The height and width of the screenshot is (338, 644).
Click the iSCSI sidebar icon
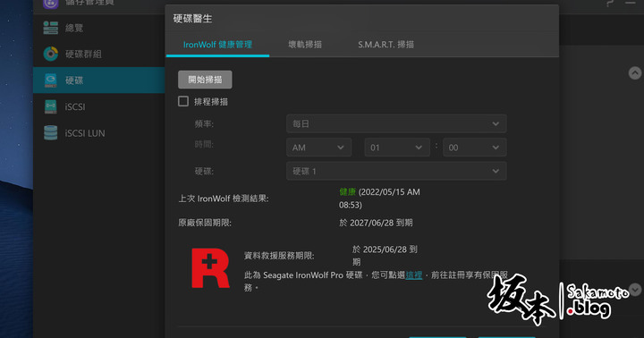(x=50, y=106)
